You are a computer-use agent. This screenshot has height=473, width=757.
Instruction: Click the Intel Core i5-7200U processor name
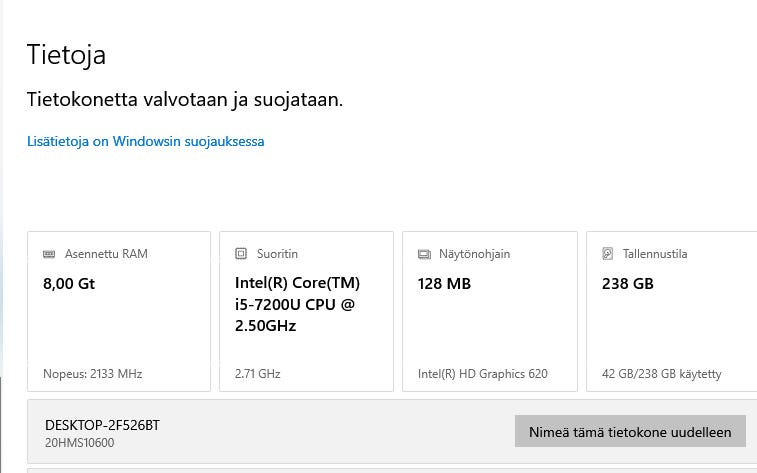tap(297, 305)
